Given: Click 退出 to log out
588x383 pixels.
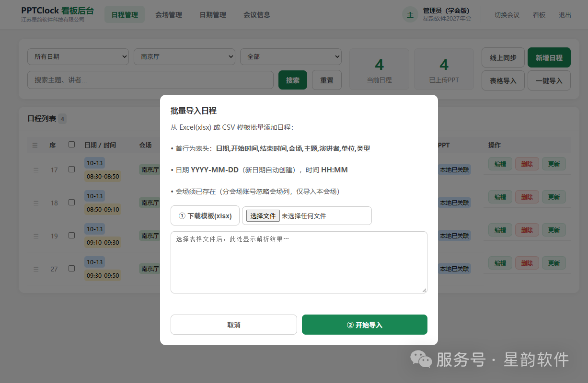Looking at the screenshot, I should click(565, 15).
